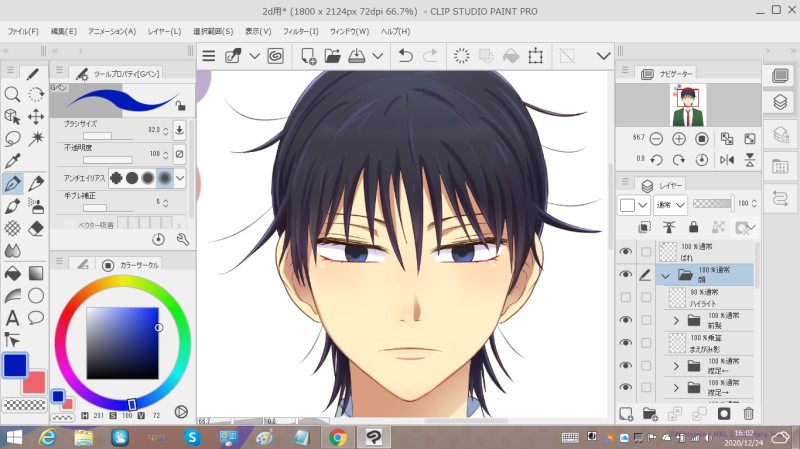This screenshot has height=449, width=800.
Task: Open the 編集(E) menu
Action: point(64,32)
